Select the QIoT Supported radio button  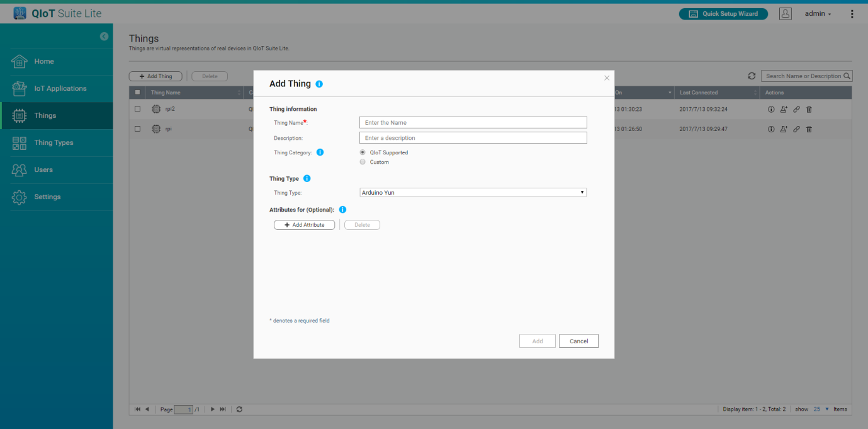tap(363, 152)
